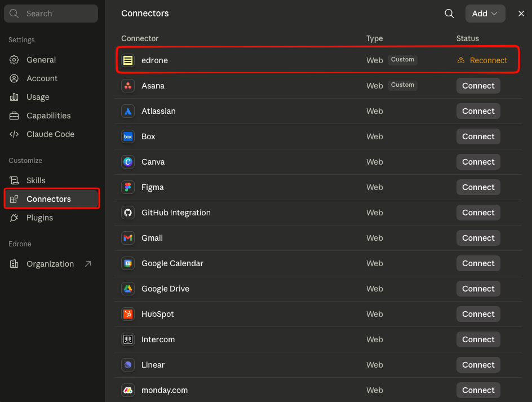Image resolution: width=532 pixels, height=402 pixels.
Task: Connect the monday.com connector
Action: coord(478,390)
